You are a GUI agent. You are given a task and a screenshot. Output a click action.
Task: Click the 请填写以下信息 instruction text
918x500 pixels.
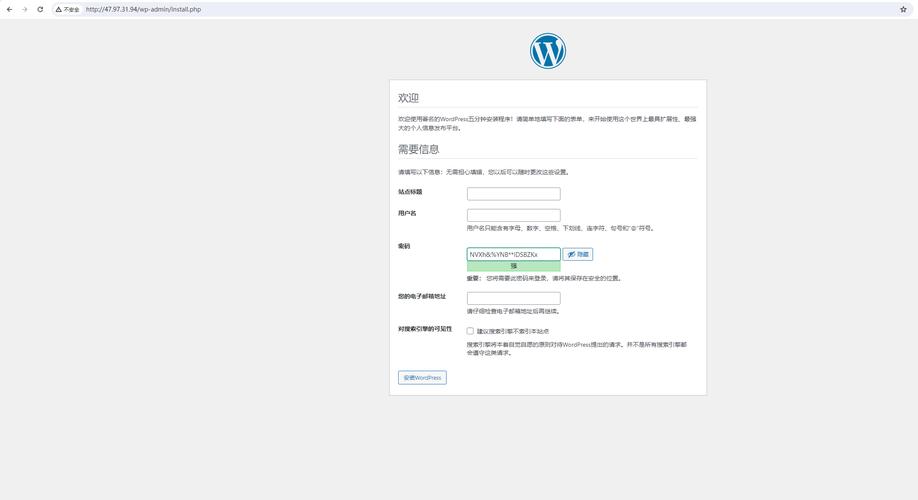pos(484,172)
